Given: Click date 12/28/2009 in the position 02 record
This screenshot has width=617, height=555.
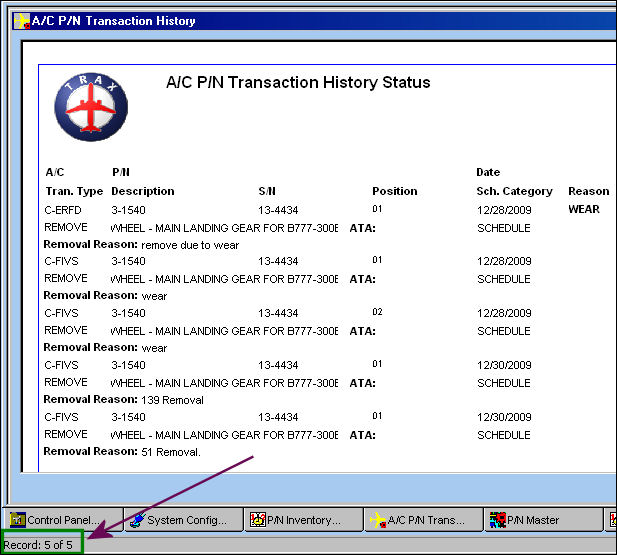Looking at the screenshot, I should click(504, 313).
